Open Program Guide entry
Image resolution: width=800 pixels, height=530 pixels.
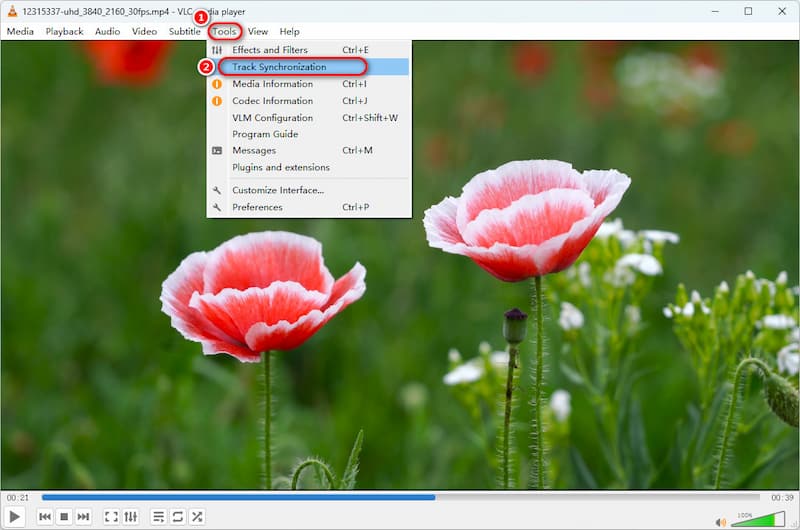pos(309,134)
